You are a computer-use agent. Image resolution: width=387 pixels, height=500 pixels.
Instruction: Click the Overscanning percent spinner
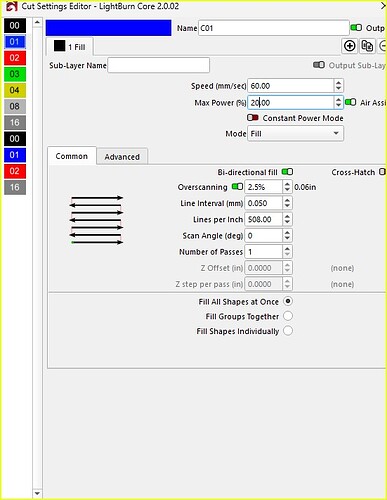[x=287, y=187]
